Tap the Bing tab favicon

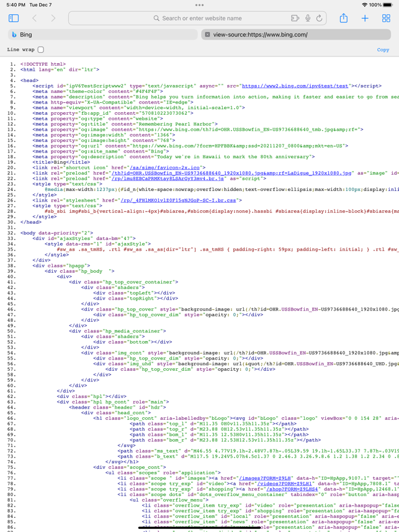click(14, 35)
